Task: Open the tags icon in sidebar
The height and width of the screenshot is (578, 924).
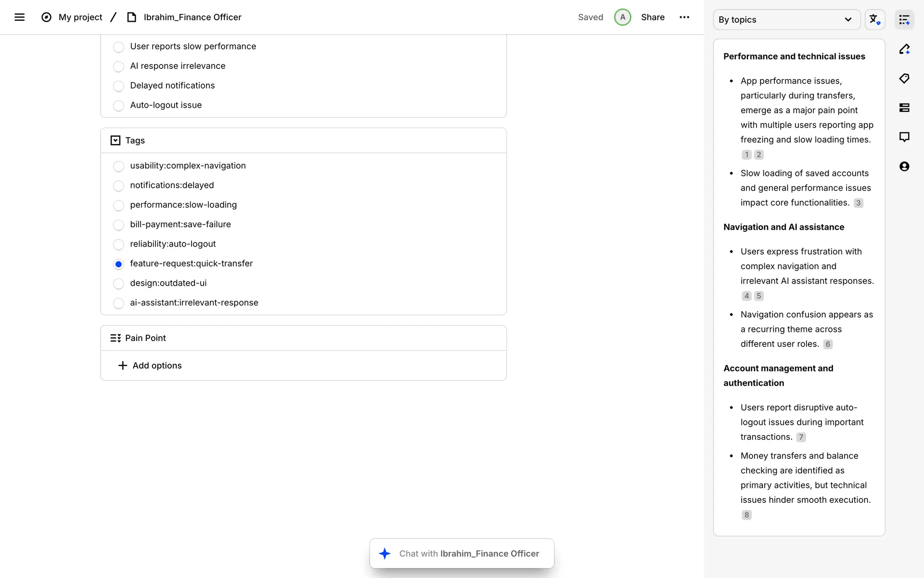Action: tap(904, 79)
